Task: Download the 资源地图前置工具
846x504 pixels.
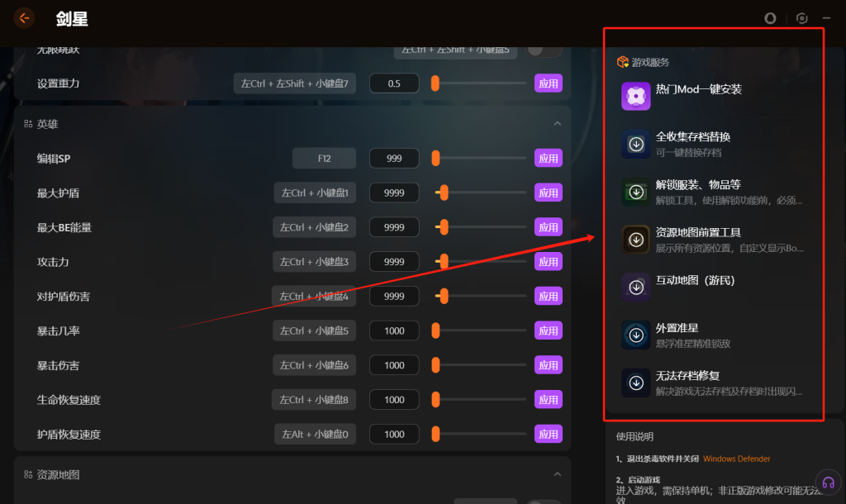Action: click(635, 240)
